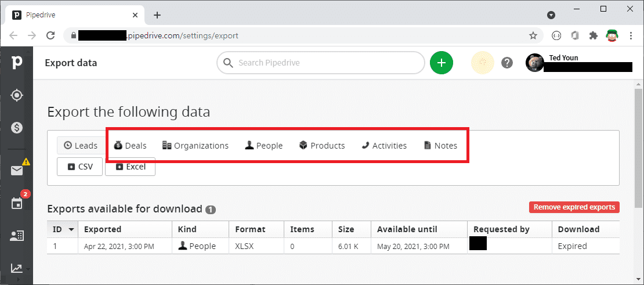Click the yellow sales assistant icon
644x285 pixels.
click(482, 63)
